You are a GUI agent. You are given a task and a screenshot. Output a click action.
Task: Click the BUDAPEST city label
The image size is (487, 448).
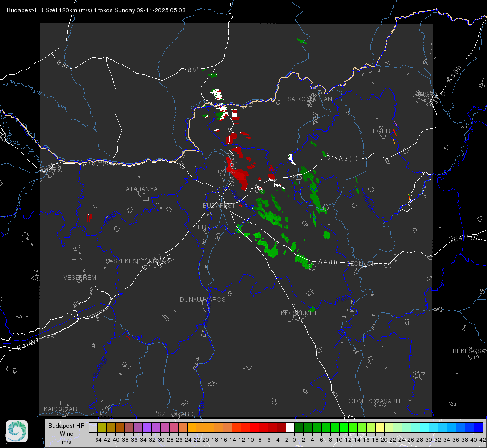tap(219, 205)
